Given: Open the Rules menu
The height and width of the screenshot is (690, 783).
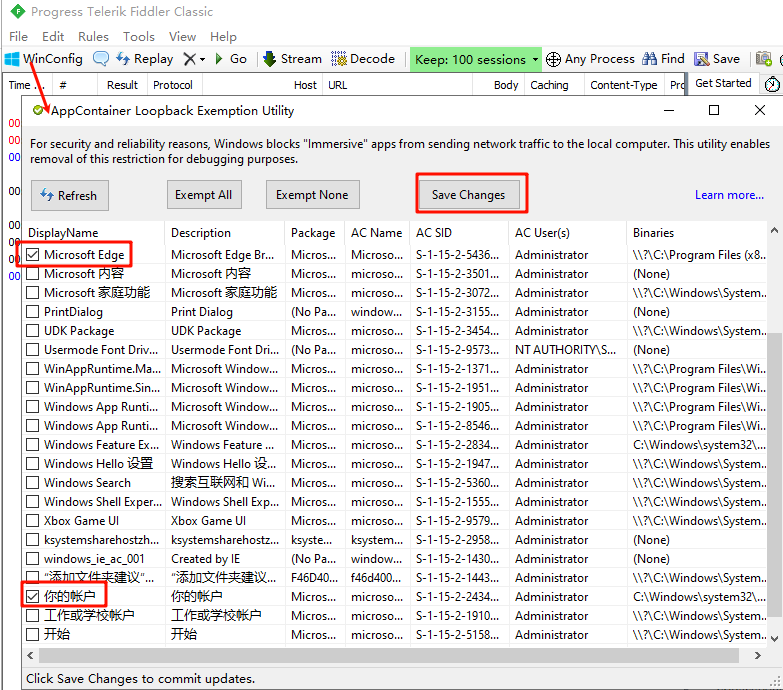Looking at the screenshot, I should click(x=93, y=36).
